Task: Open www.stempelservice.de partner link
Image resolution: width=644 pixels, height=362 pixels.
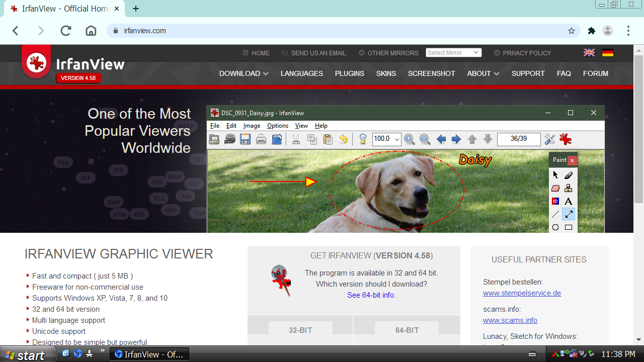Action: pyautogui.click(x=522, y=293)
